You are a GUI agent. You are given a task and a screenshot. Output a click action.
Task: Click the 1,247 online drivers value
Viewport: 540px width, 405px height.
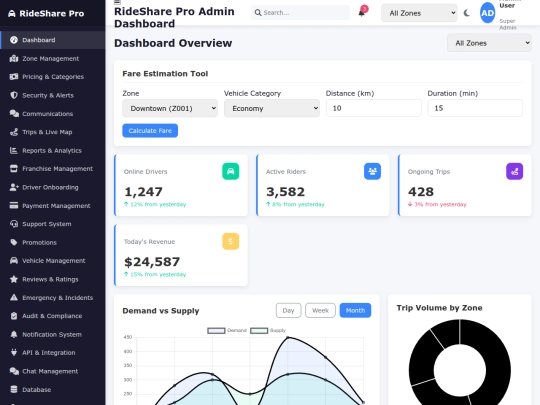tap(143, 192)
